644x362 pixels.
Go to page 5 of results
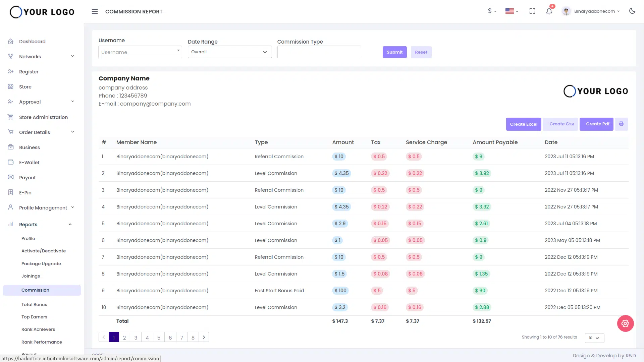pos(159,338)
